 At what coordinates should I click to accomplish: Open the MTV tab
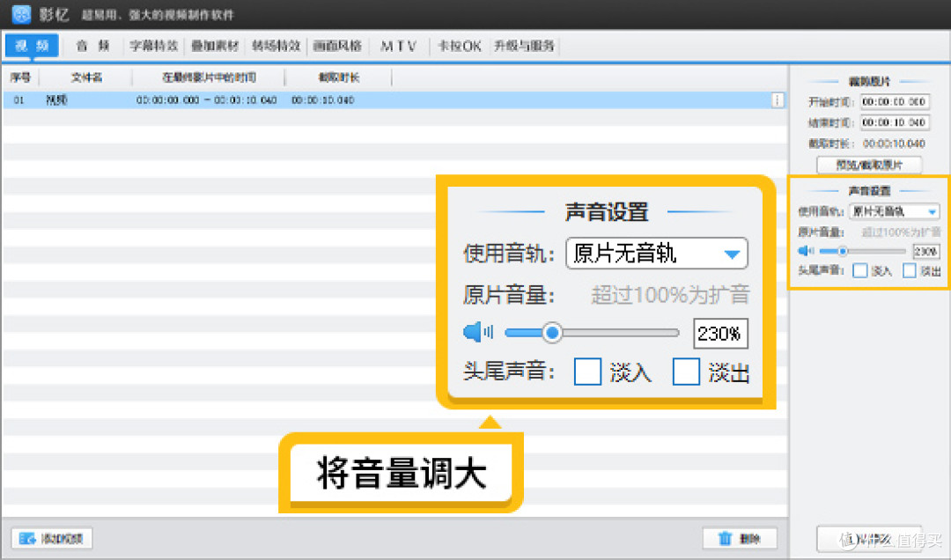click(x=399, y=46)
